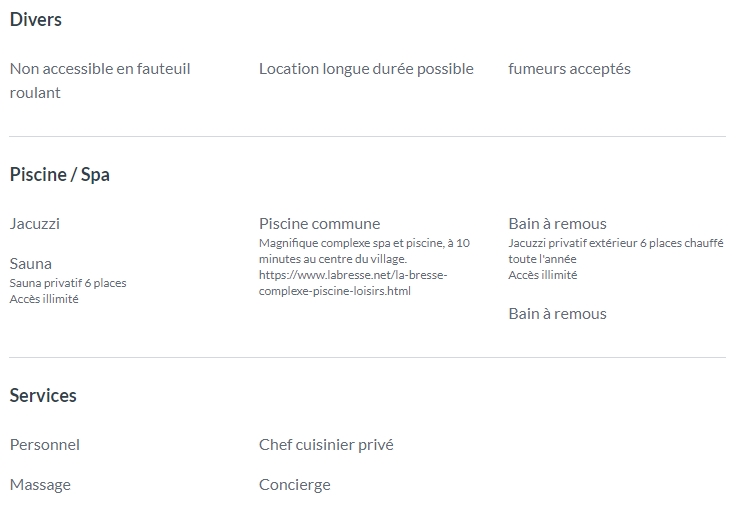Click the fumeurs acceptés item
Image resolution: width=740 pixels, height=516 pixels.
pyautogui.click(x=569, y=69)
